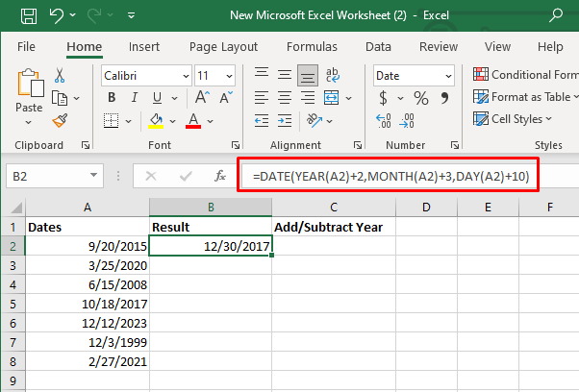Switch to the Insert tab
Screen dimensions: 579x392
pyautogui.click(x=144, y=47)
